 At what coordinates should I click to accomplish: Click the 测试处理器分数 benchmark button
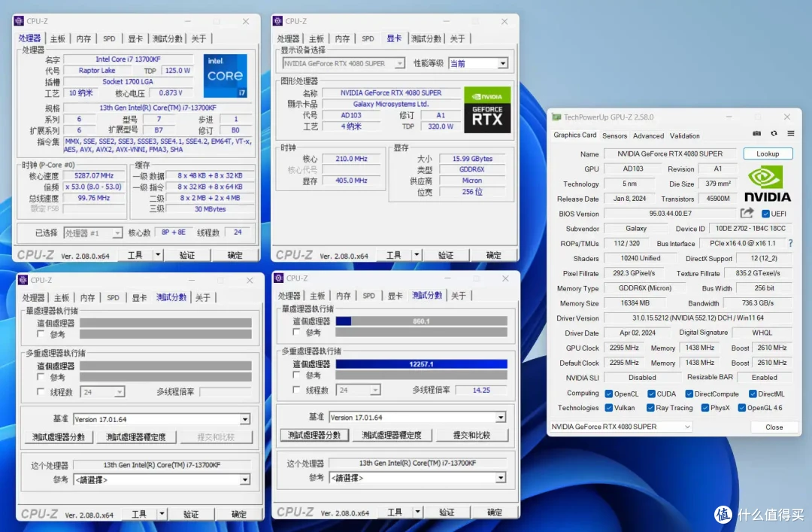[x=314, y=435]
